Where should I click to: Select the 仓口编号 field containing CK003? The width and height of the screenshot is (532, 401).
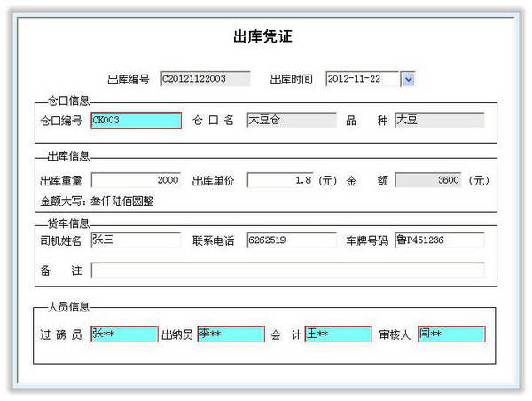coord(136,120)
